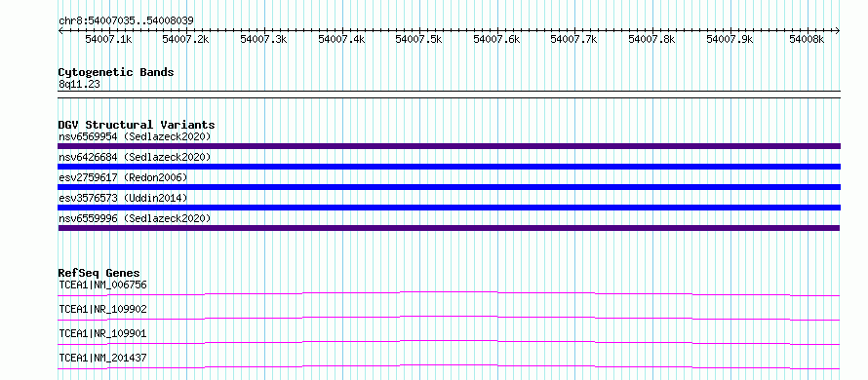Open the nsv6569954 (Sedlazeck2020) variant label

[x=135, y=136]
